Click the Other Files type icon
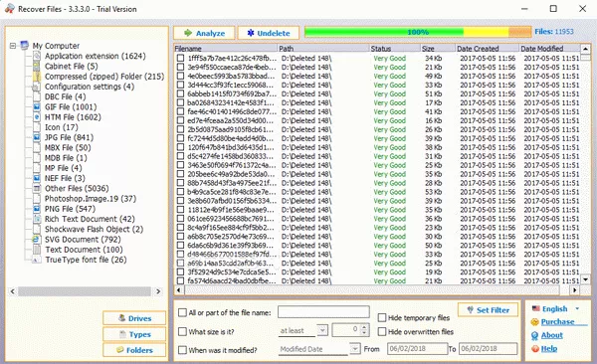This screenshot has height=364, width=597. (37, 189)
